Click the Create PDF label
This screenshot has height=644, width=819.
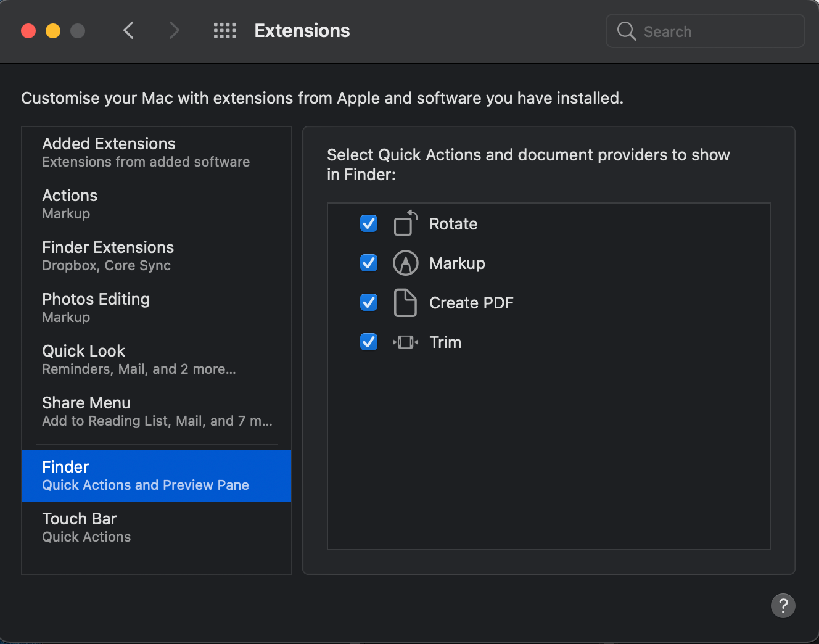(471, 303)
